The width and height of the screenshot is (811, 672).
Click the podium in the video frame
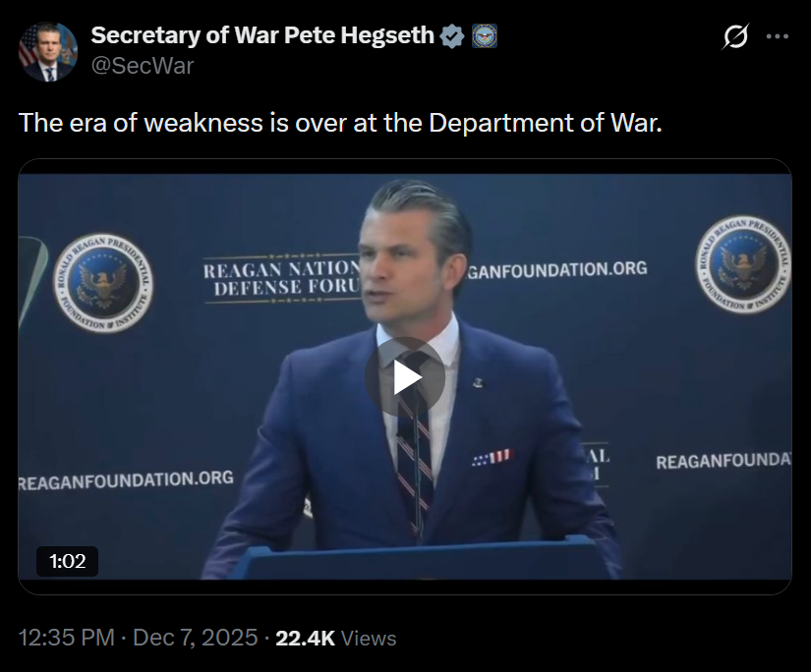click(x=413, y=563)
